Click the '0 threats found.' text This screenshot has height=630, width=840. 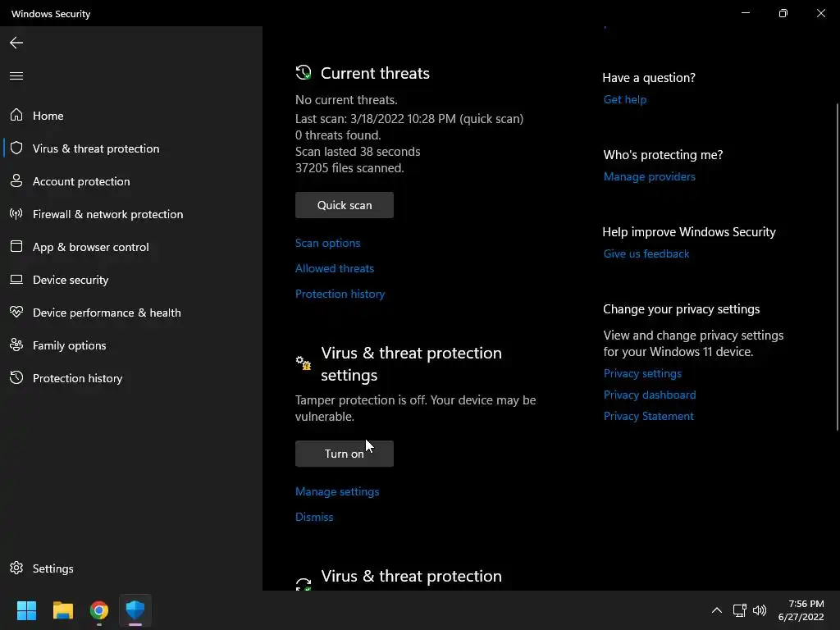pyautogui.click(x=338, y=135)
